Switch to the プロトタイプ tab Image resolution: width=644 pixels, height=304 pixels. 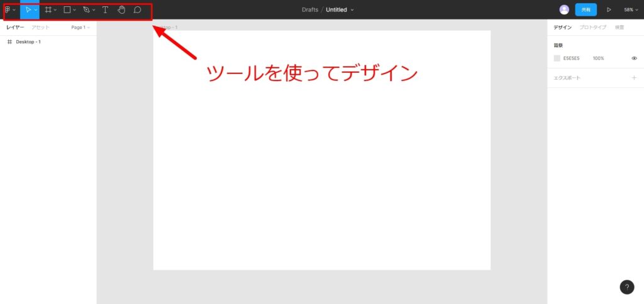[593, 28]
